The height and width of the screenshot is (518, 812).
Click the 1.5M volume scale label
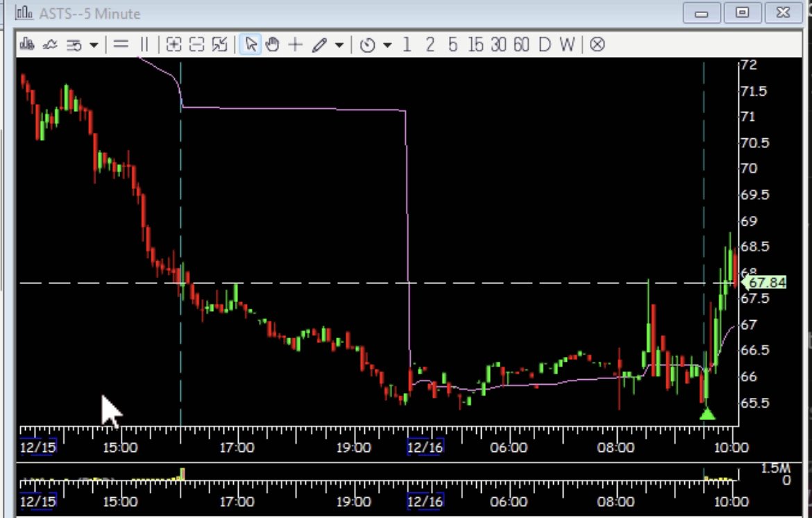[x=776, y=469]
